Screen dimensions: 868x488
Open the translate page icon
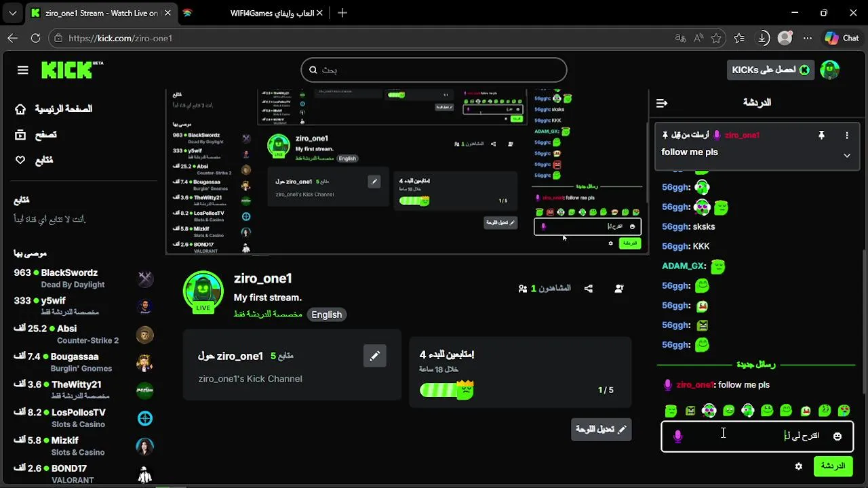pyautogui.click(x=679, y=38)
